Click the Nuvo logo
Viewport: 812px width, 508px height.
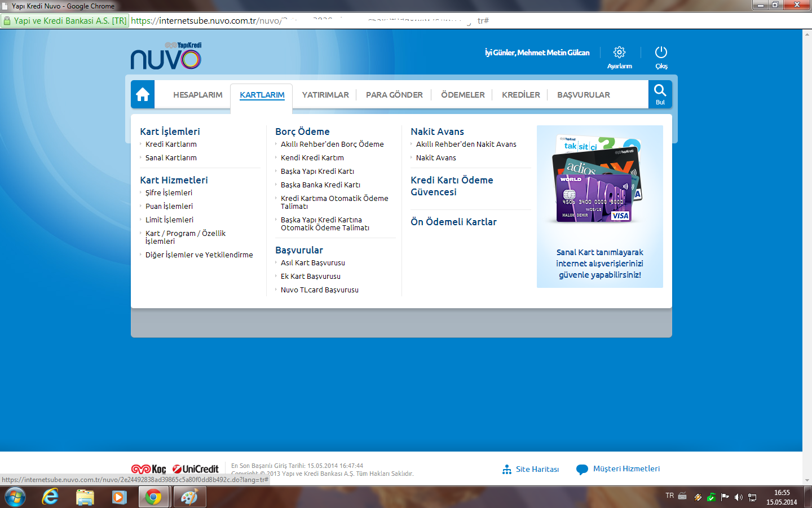[x=166, y=56]
